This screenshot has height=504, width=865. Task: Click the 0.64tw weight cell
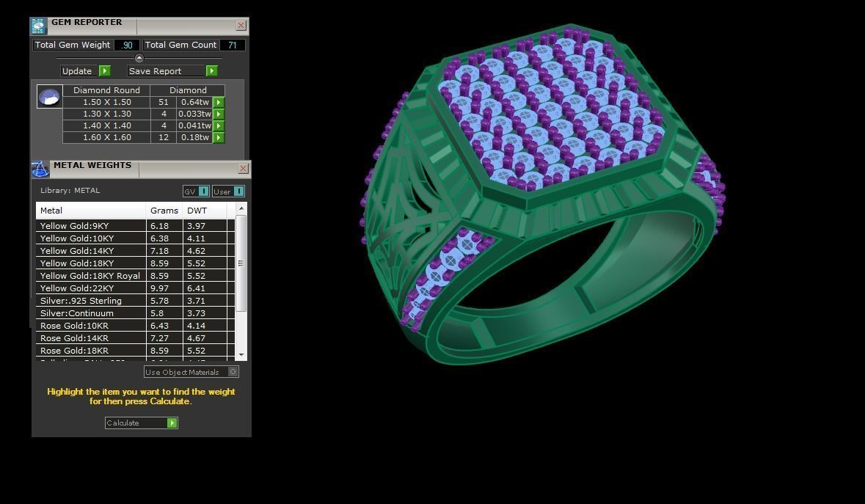click(194, 102)
